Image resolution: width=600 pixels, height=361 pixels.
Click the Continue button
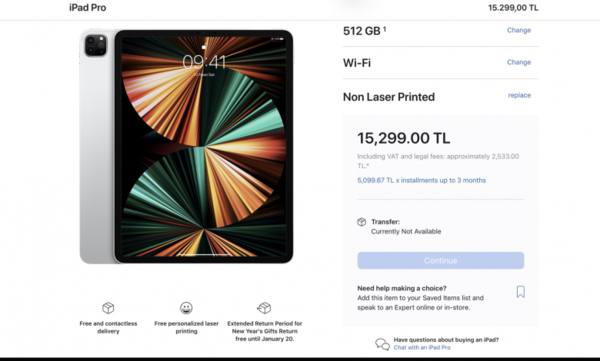(x=440, y=260)
